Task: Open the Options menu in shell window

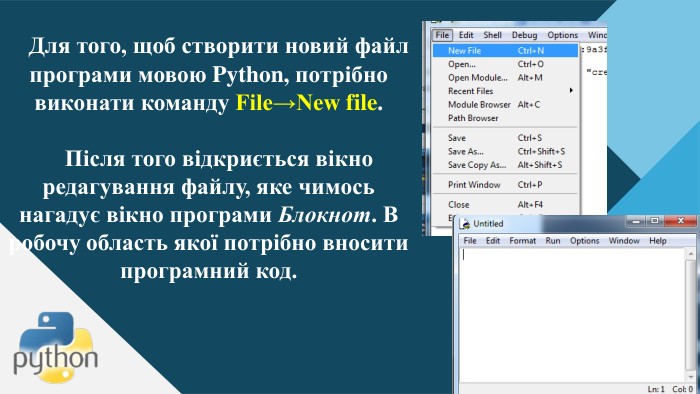Action: [x=562, y=35]
